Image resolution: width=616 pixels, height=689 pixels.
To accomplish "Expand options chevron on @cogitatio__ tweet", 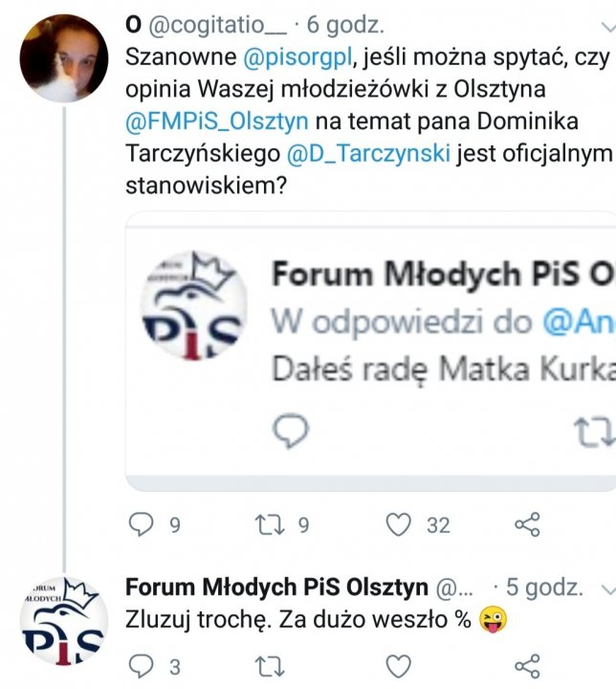I will click(608, 27).
